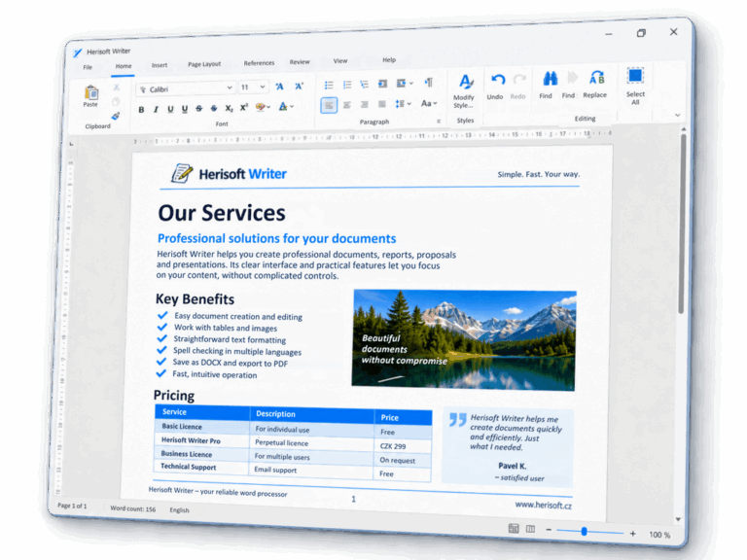
Task: Click the www.herisoft.cz link in footer
Action: click(x=543, y=505)
